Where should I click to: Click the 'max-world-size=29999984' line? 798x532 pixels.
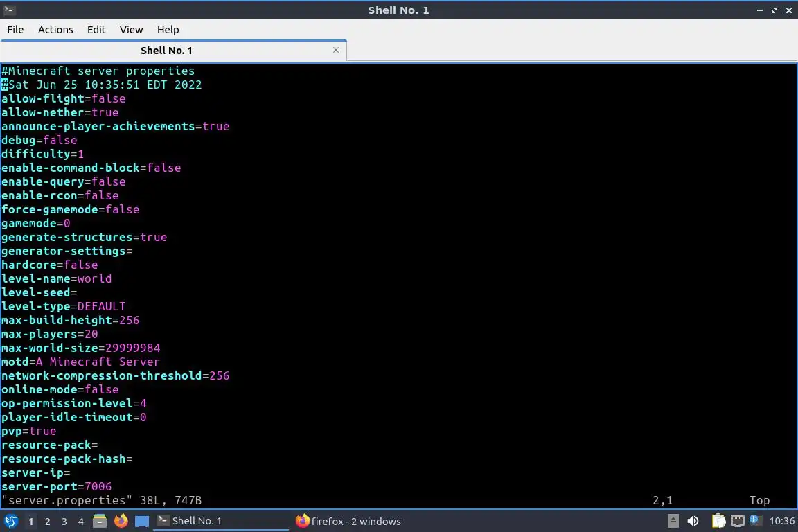click(x=81, y=348)
